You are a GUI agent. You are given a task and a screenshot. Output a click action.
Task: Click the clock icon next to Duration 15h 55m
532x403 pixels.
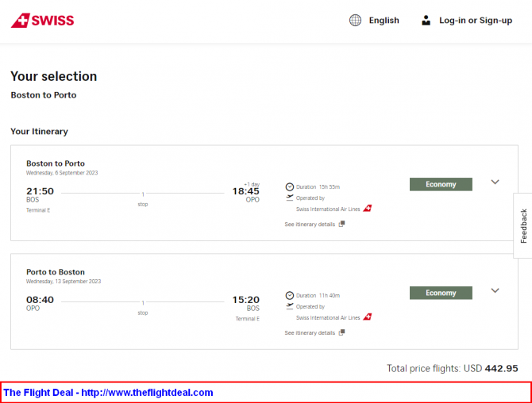pos(289,186)
